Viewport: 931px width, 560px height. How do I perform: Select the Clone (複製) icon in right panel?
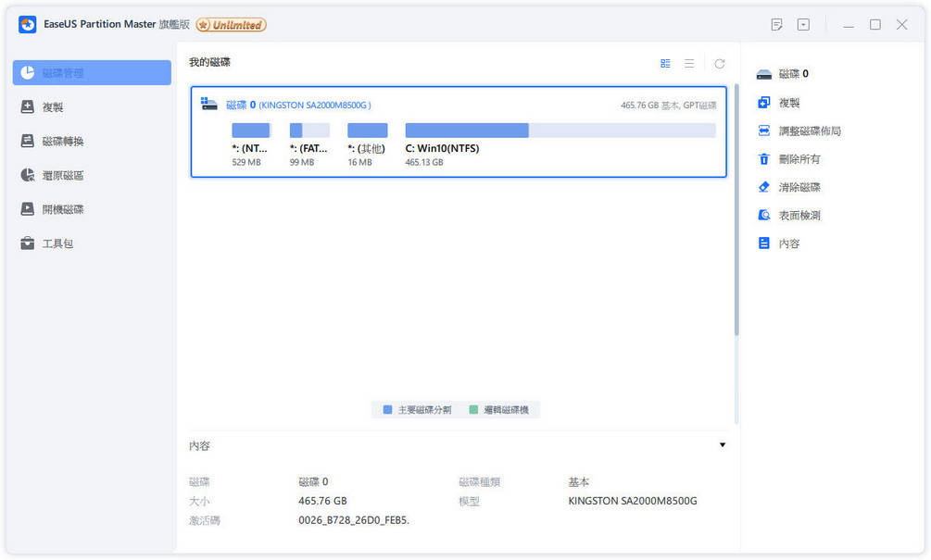coord(762,102)
